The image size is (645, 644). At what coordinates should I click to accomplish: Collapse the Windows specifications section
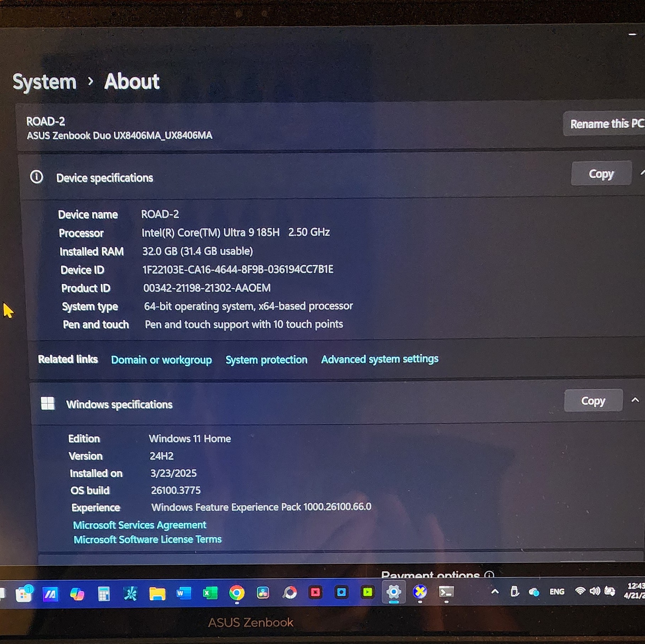pos(635,400)
